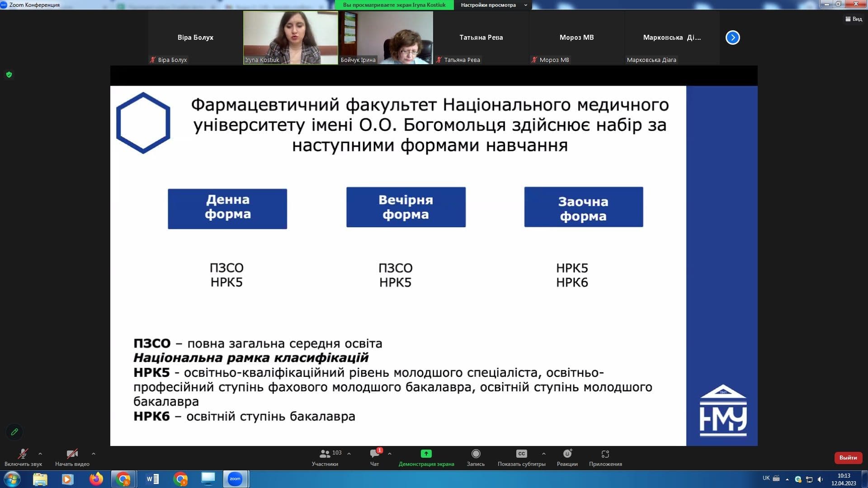Unmute microphone with Включить звук
Screen dimensions: 868x488
(23, 458)
